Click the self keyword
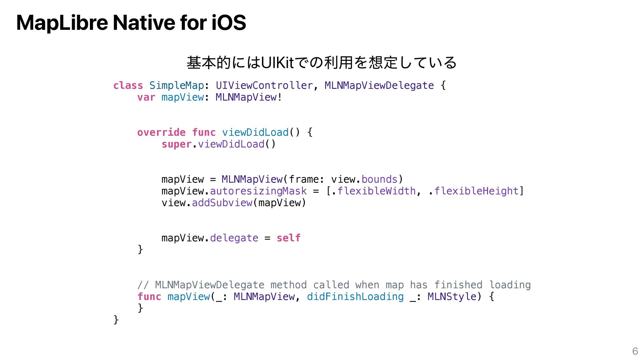Screen dimensions: 644x362 (x=288, y=238)
